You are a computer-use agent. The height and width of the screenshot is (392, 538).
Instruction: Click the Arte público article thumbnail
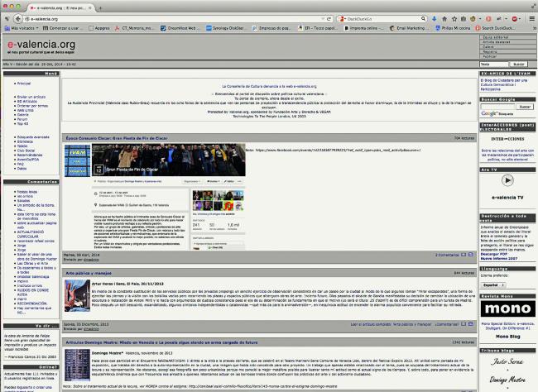click(x=77, y=295)
